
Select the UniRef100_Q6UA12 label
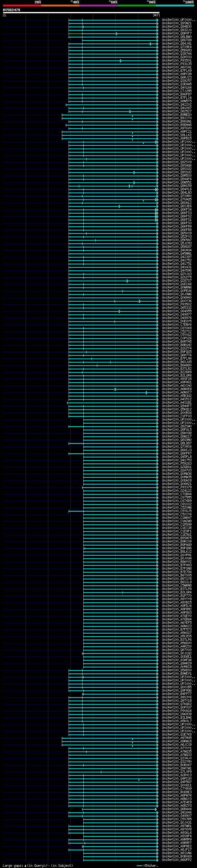pyautogui.click(x=177, y=203)
